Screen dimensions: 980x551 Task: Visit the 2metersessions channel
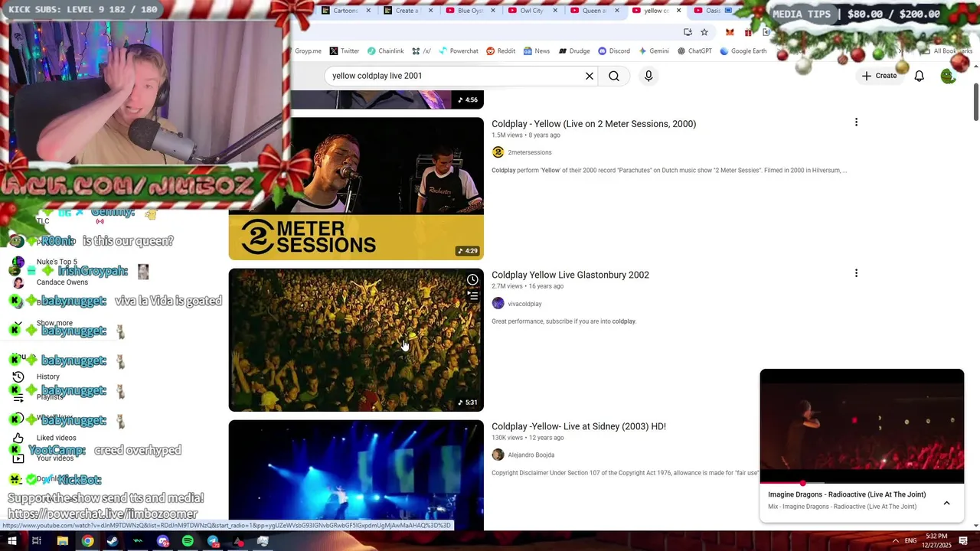click(x=530, y=152)
